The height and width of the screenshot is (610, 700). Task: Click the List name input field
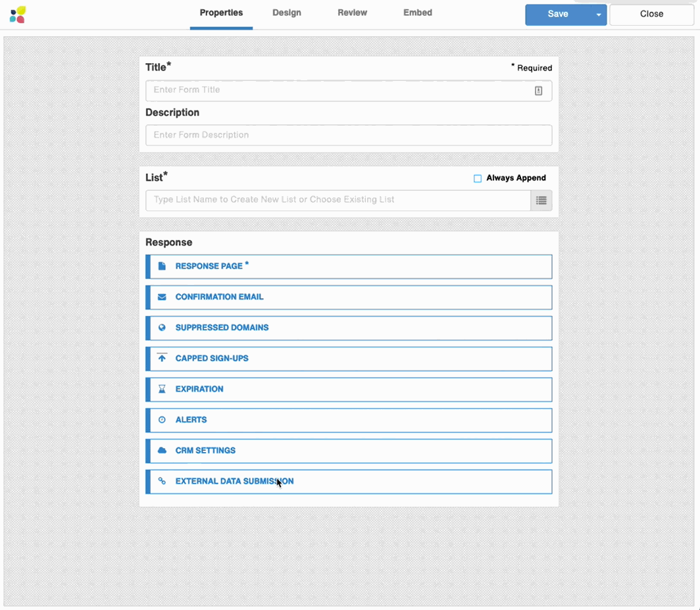pos(338,201)
